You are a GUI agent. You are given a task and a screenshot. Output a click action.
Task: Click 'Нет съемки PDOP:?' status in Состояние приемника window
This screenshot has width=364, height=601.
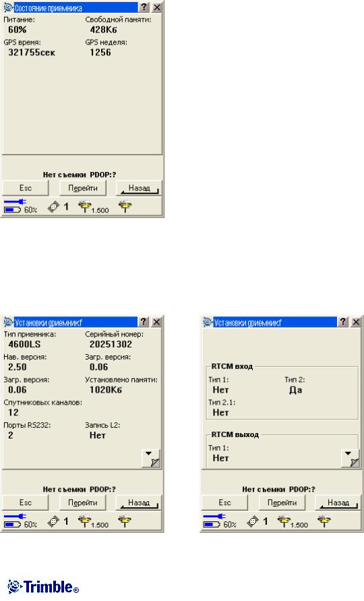pyautogui.click(x=80, y=175)
